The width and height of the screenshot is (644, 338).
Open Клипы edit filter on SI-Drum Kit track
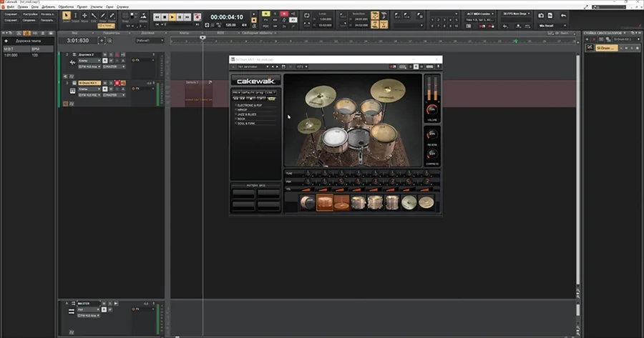pyautogui.click(x=89, y=89)
